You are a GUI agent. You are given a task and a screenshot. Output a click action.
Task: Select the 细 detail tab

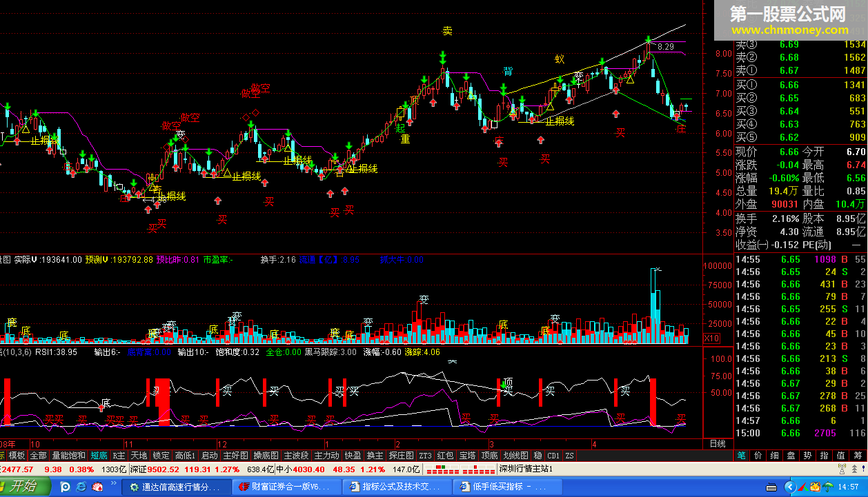(775, 456)
